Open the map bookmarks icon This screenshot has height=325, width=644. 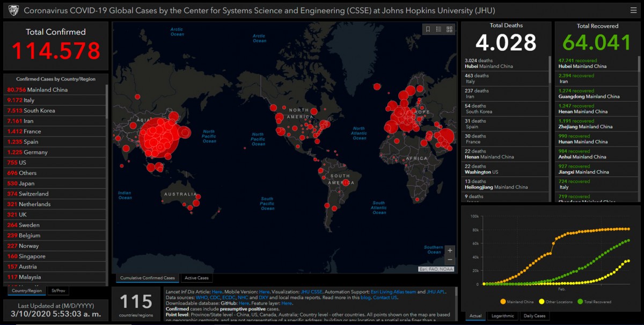[428, 29]
